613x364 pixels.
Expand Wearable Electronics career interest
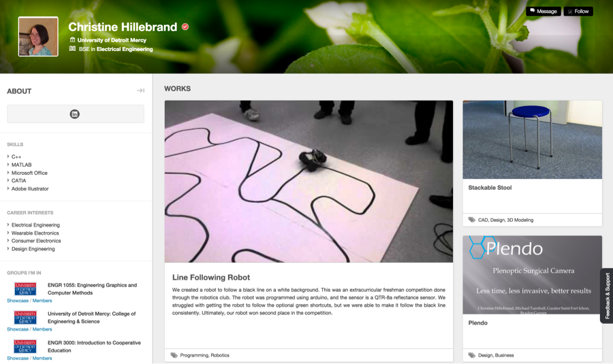pos(35,233)
